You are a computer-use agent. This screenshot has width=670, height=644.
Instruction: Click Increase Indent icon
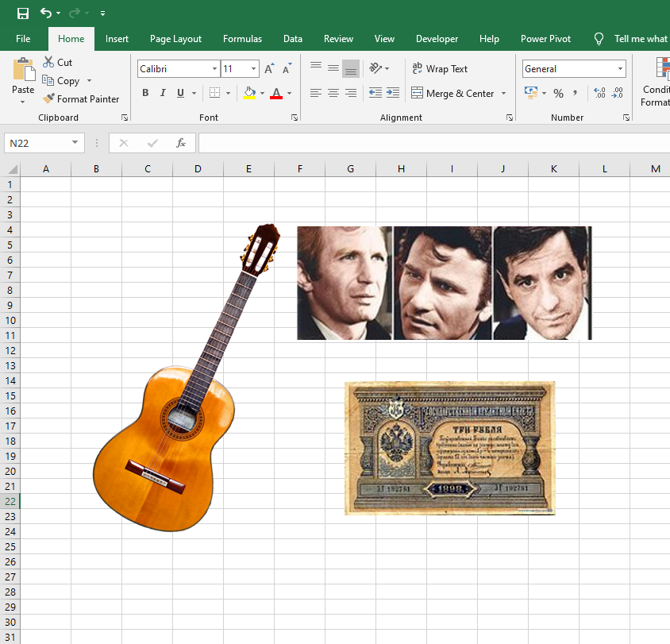pyautogui.click(x=393, y=93)
